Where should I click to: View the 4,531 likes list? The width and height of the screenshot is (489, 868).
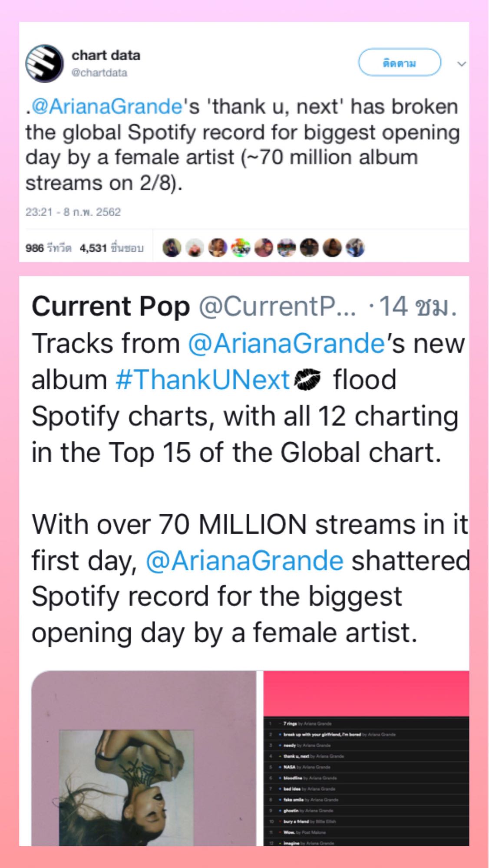[111, 248]
